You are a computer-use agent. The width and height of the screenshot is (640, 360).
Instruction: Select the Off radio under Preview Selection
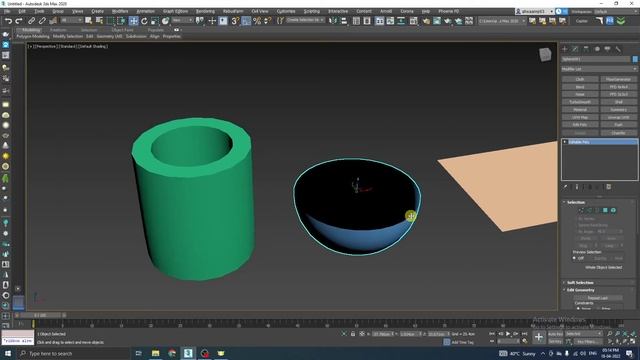(574, 258)
